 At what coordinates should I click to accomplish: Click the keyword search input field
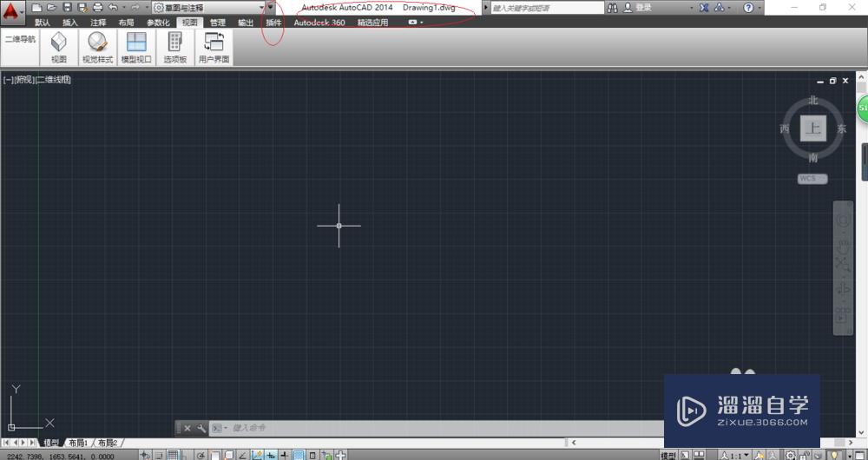click(x=548, y=8)
